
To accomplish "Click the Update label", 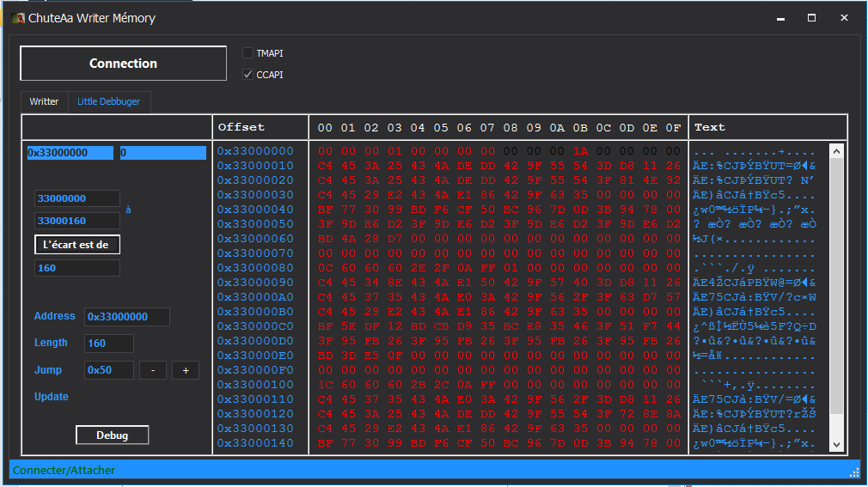I will [52, 397].
